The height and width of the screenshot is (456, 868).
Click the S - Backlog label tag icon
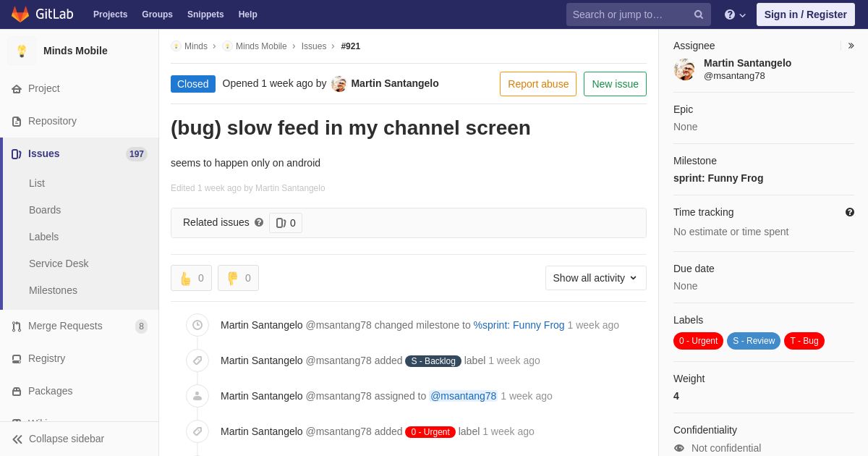(x=197, y=360)
